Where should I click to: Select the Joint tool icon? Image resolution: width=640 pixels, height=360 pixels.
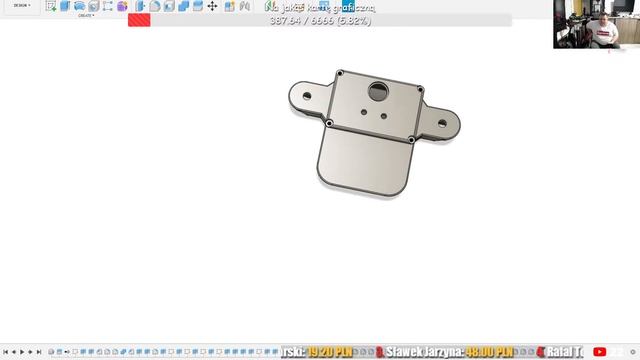244,6
